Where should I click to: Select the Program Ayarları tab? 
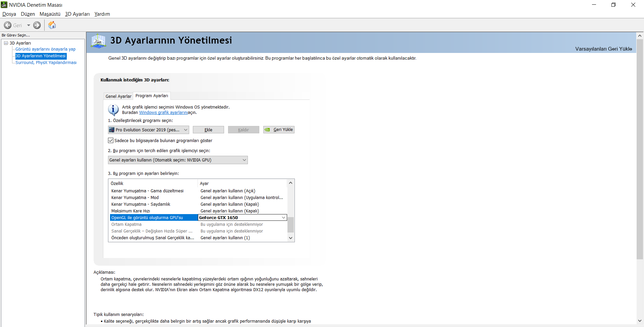click(152, 96)
